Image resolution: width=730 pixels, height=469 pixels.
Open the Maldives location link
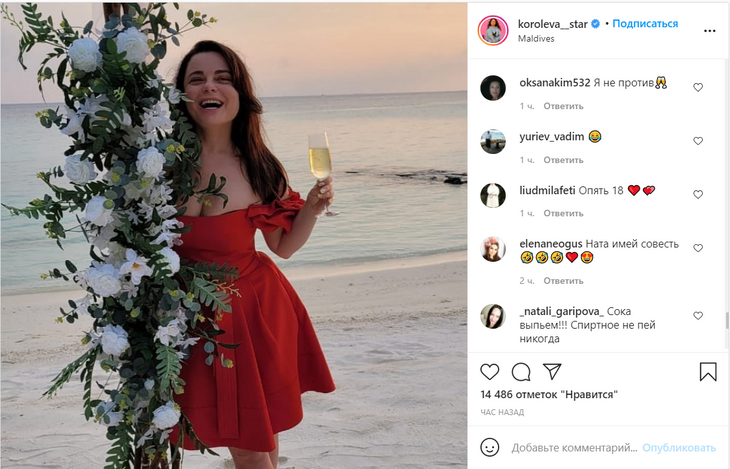pyautogui.click(x=537, y=39)
